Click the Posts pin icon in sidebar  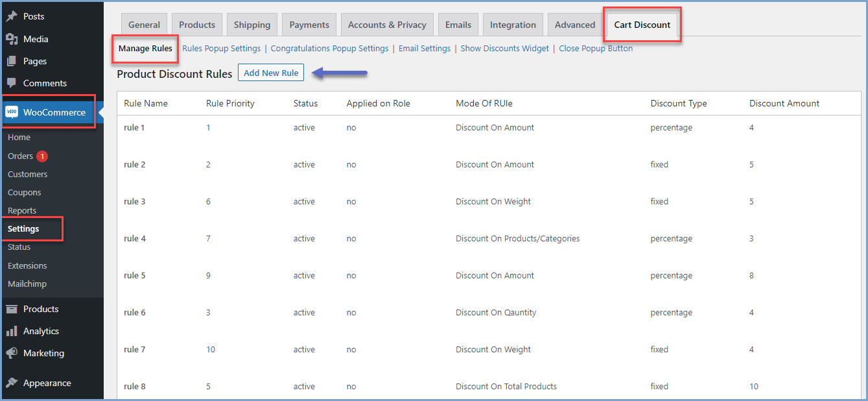tap(12, 16)
